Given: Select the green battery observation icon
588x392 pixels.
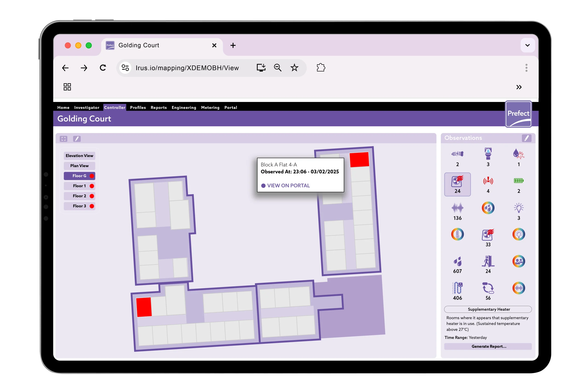Looking at the screenshot, I should click(518, 181).
